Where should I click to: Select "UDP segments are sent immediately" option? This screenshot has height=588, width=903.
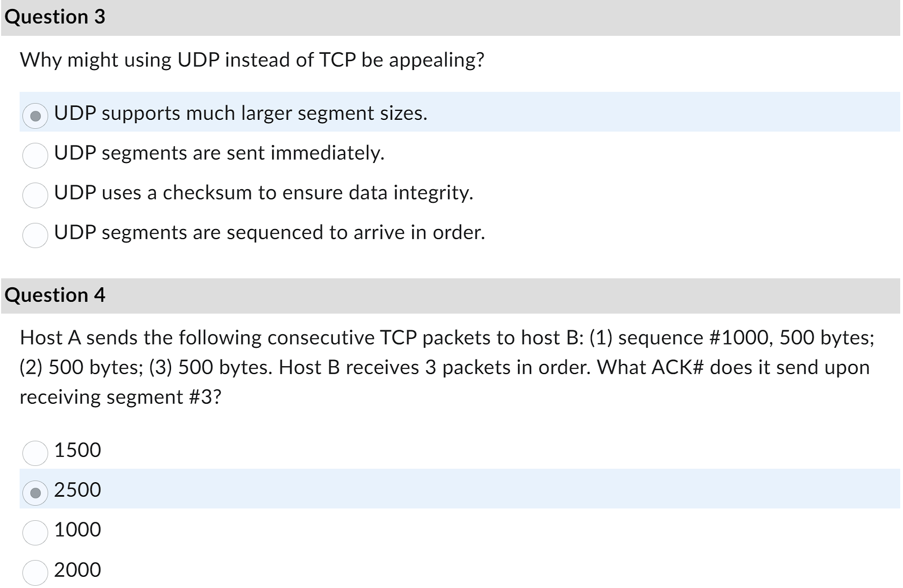point(35,155)
